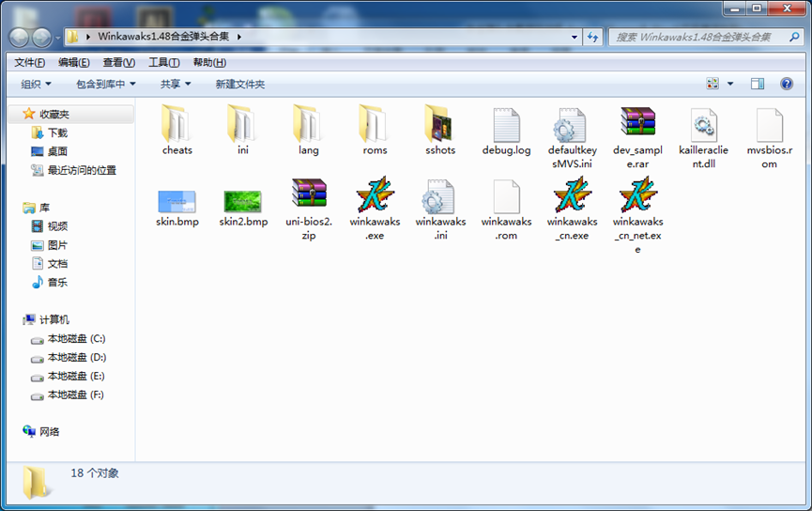Click the 新建文件夹 button
The height and width of the screenshot is (511, 812).
click(240, 84)
